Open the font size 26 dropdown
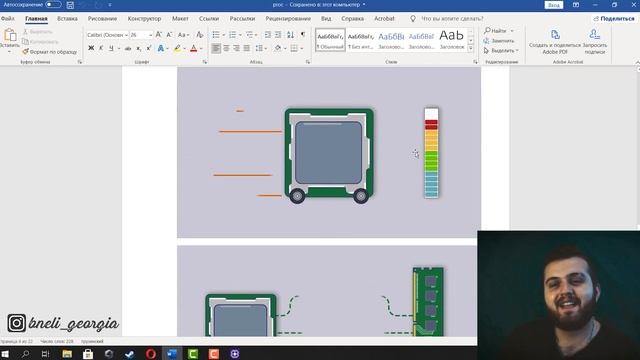The image size is (640, 360). tap(151, 35)
